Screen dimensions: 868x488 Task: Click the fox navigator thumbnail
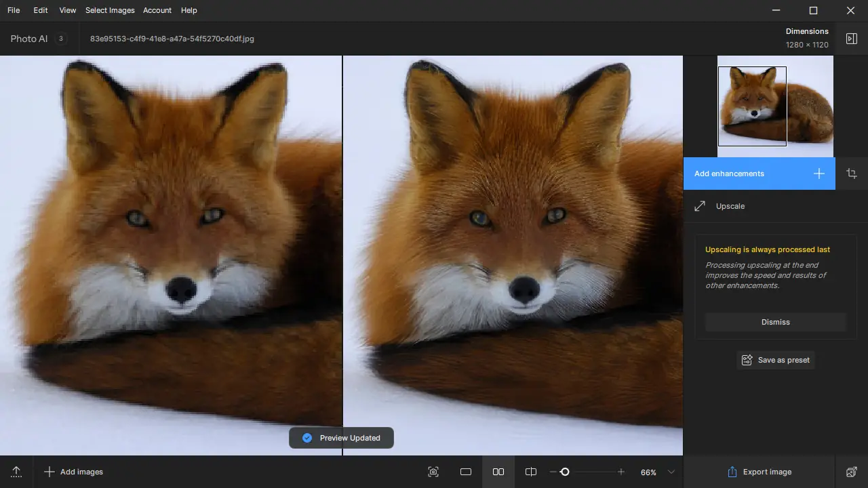(x=775, y=106)
